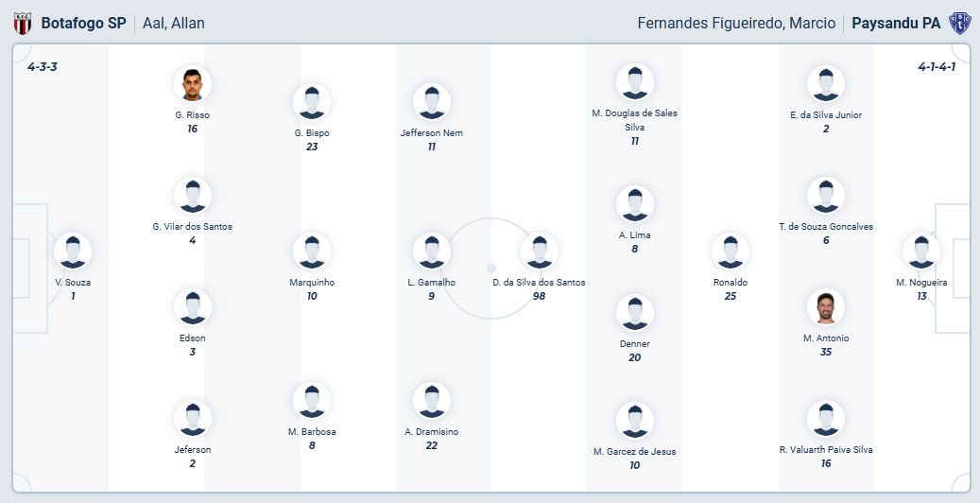Select goalkeeper V. Souza's avatar

pyautogui.click(x=73, y=251)
